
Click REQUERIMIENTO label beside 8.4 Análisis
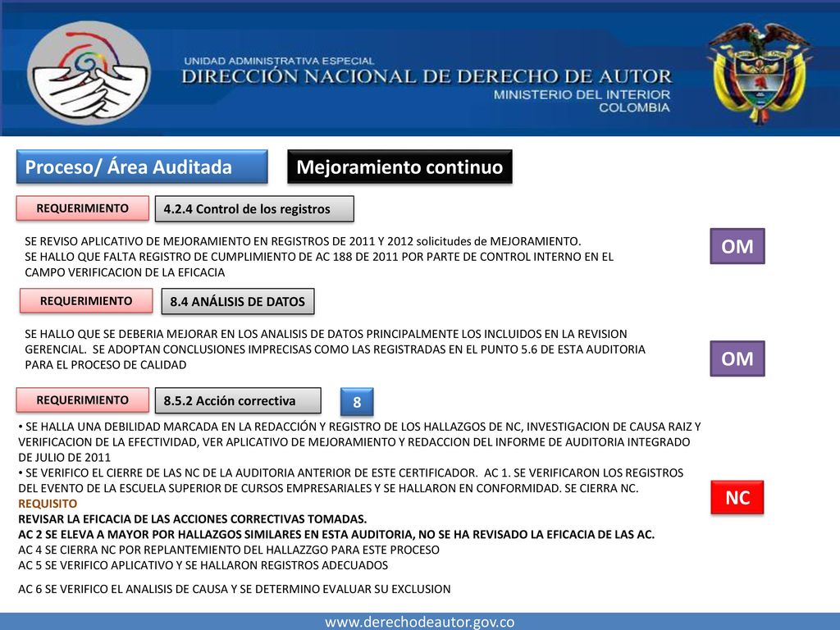pyautogui.click(x=86, y=301)
